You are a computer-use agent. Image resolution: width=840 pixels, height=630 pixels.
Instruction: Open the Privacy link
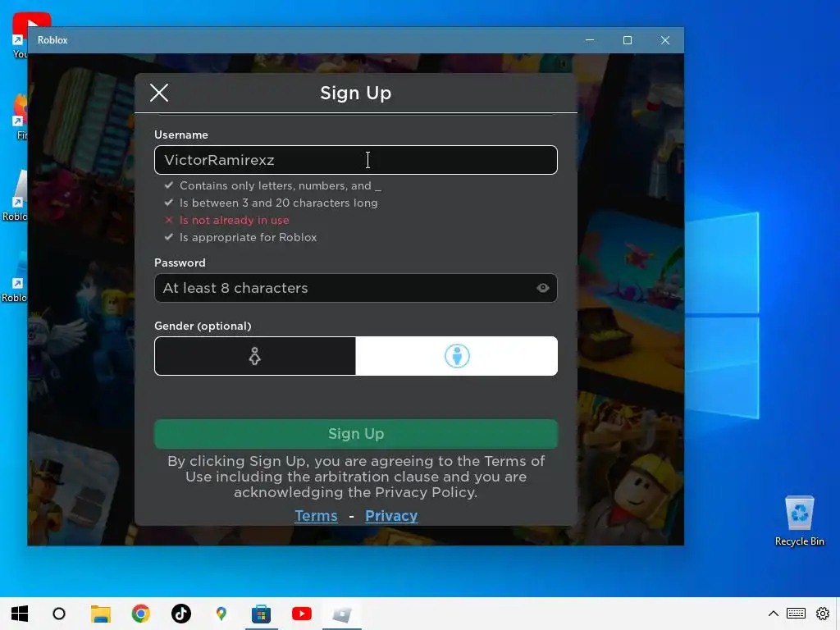click(391, 516)
